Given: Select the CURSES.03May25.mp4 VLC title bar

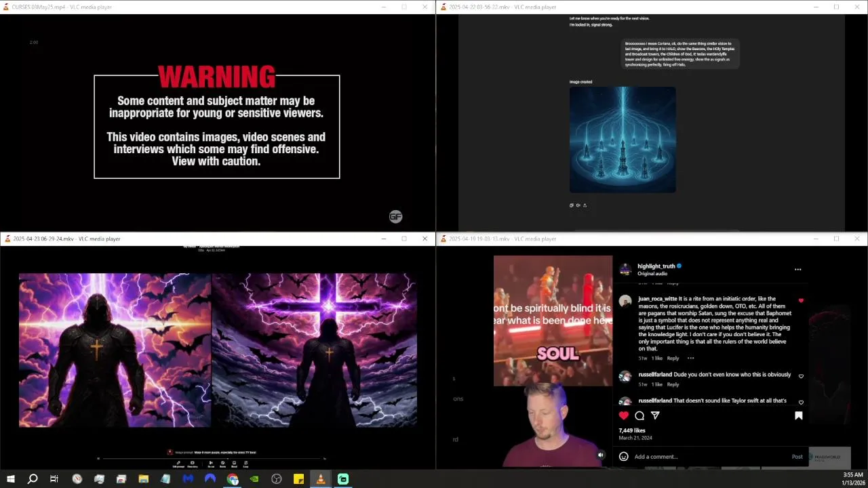Looking at the screenshot, I should click(x=217, y=7).
